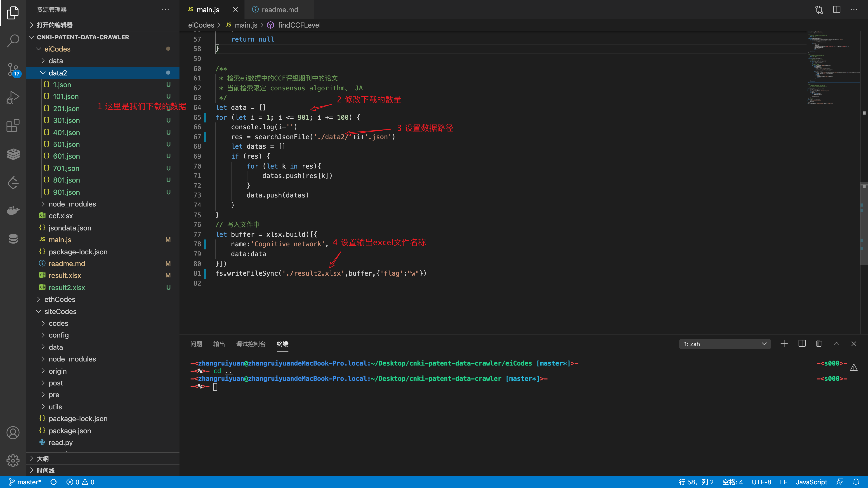
Task: Open notifications bell in status bar
Action: [856, 482]
